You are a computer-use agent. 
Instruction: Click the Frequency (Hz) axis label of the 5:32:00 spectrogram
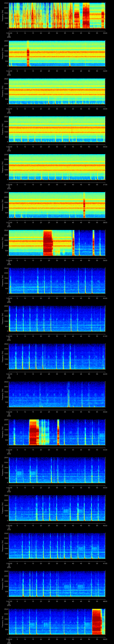[x=3, y=16]
